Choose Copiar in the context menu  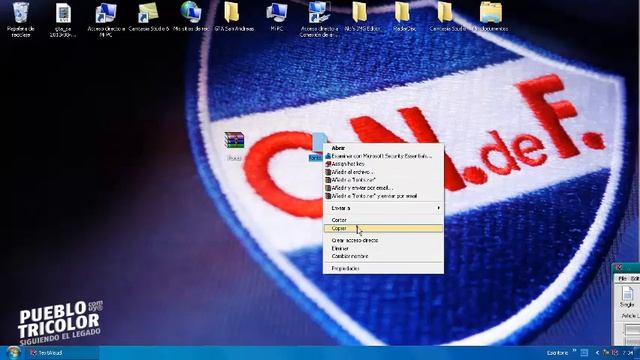383,228
